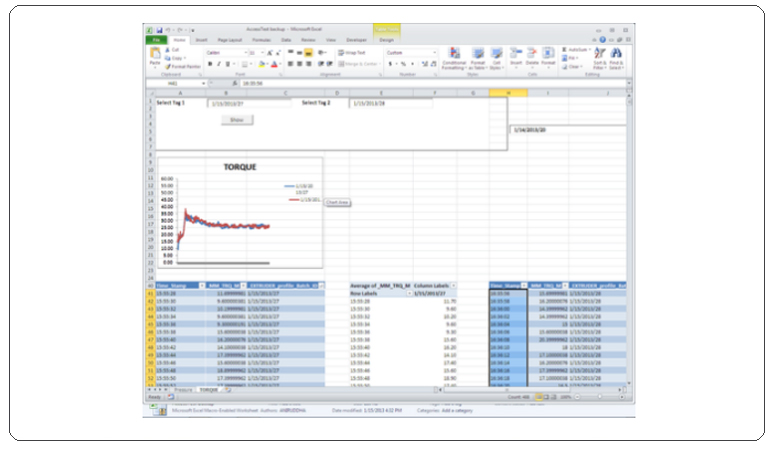Toggle Wrap Text in Alignment group
The width and height of the screenshot is (770, 450).
pyautogui.click(x=352, y=53)
